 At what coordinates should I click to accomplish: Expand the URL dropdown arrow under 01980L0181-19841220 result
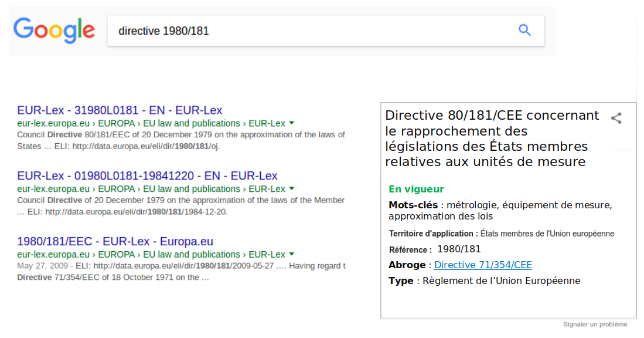pos(292,188)
